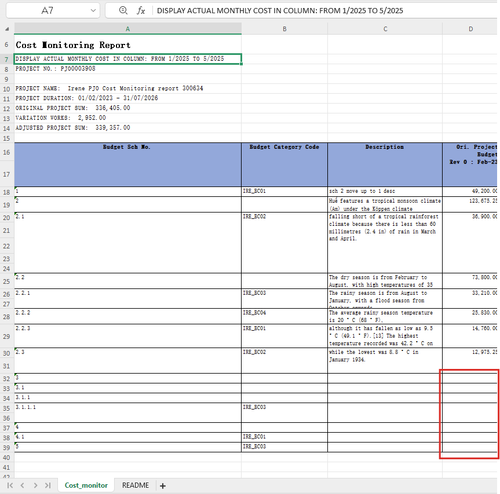Select the Cost Monitoring Report title cell
The width and height of the screenshot is (500, 494).
point(128,45)
